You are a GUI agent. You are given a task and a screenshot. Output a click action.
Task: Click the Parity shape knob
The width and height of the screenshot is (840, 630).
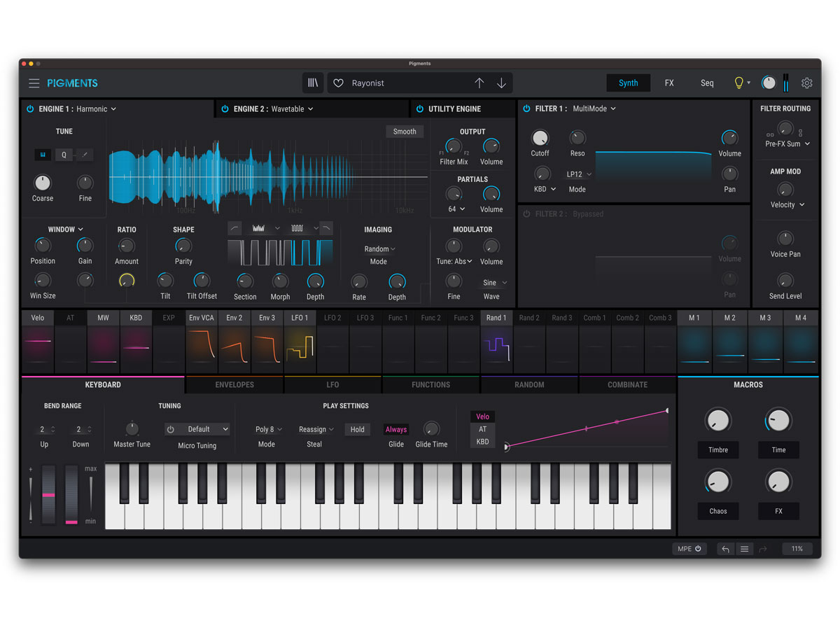point(183,246)
